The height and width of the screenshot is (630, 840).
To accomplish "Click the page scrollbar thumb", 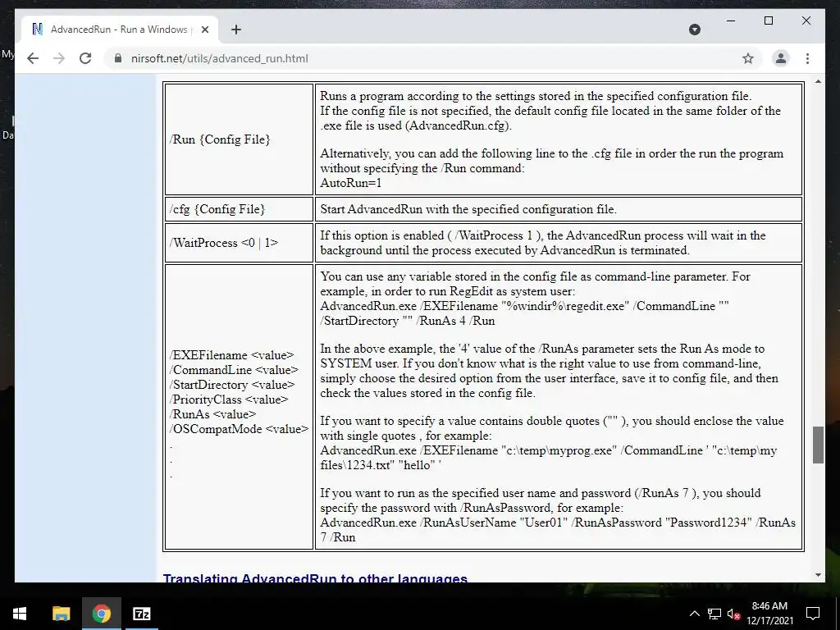I will coord(818,445).
